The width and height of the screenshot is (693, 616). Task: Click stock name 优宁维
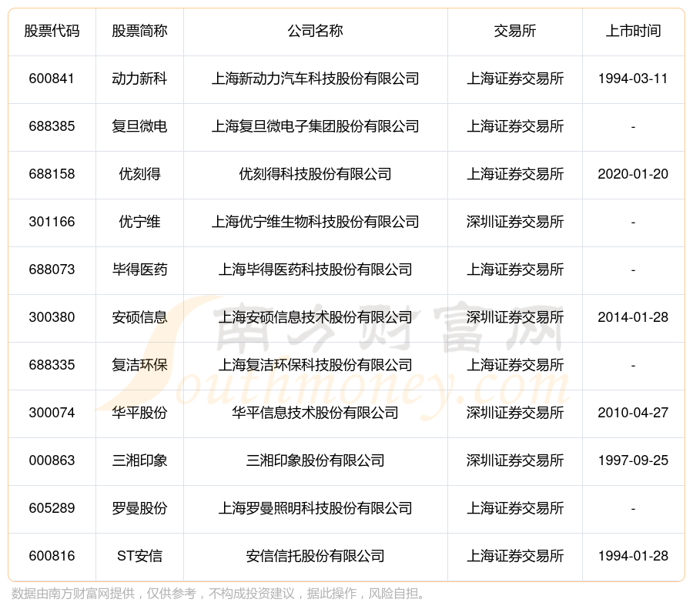pos(139,222)
